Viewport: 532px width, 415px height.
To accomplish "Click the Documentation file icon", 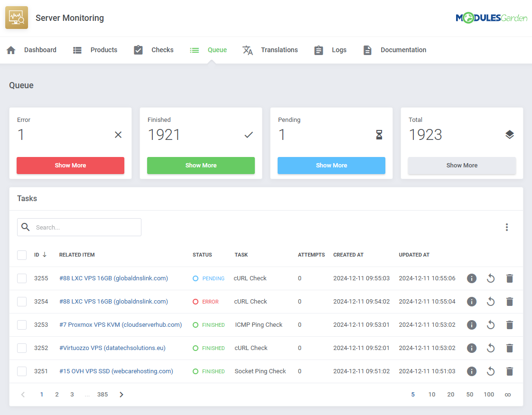I will [x=367, y=50].
